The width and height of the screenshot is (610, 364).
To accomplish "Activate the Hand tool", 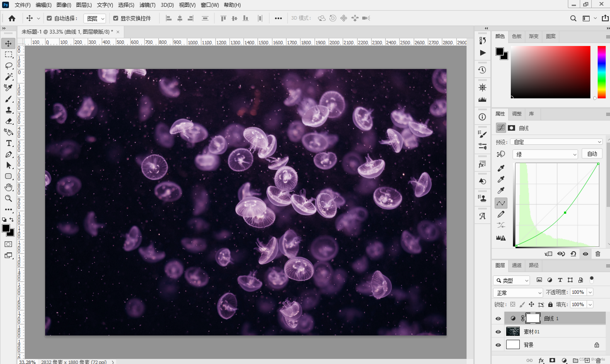I will pos(9,187).
